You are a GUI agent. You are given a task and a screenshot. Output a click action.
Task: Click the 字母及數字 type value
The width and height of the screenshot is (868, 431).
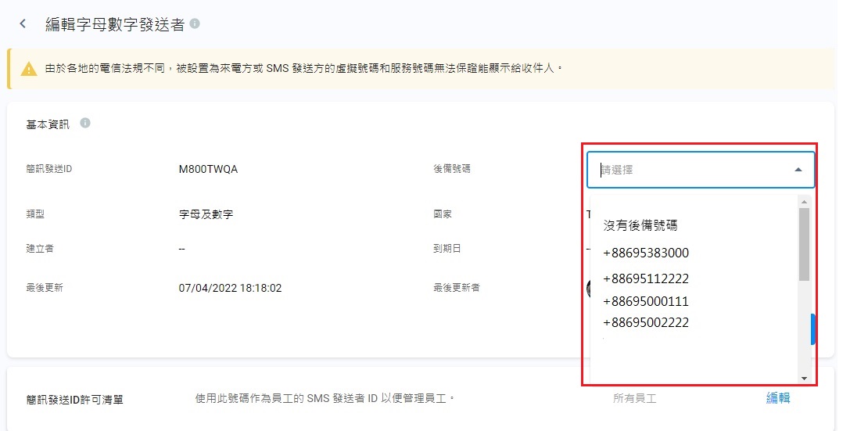coord(206,214)
